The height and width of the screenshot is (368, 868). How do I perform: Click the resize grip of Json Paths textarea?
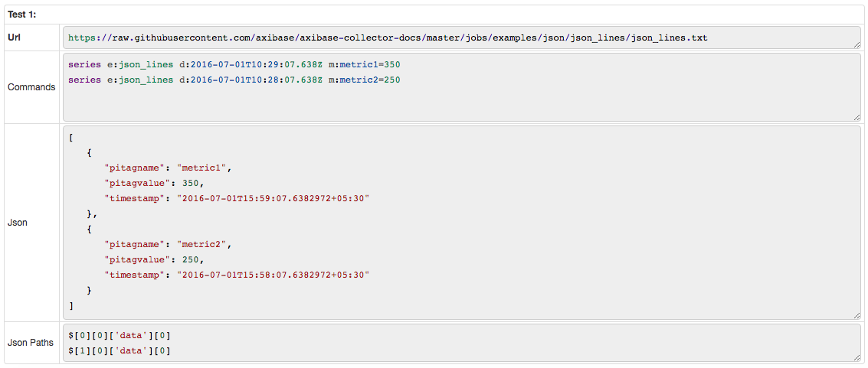[857, 357]
